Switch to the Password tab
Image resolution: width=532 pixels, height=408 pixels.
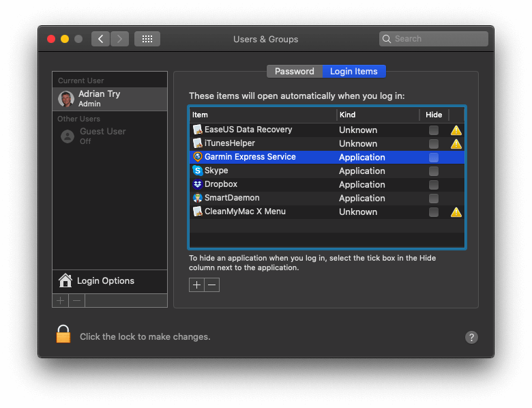tap(295, 71)
